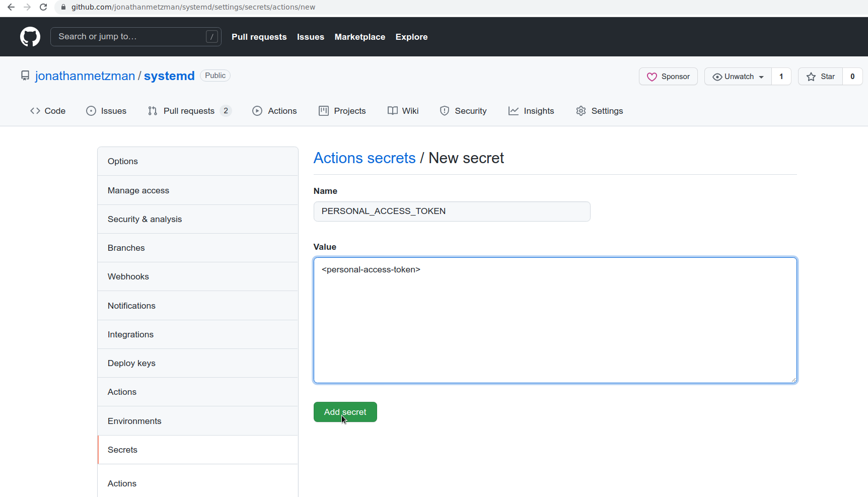Open Actions above Environments in the sidebar
Screen dimensions: 868x497
tap(198, 392)
